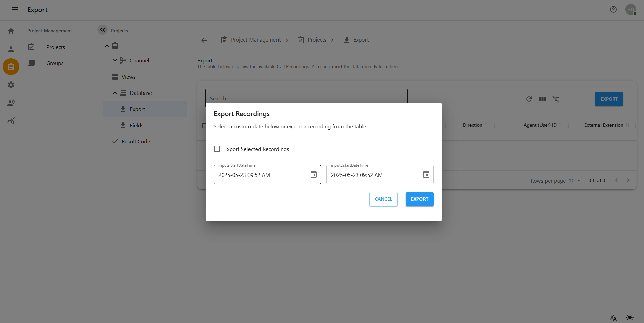Cancel the Export Recordings dialog
This screenshot has height=323, width=644.
[383, 199]
